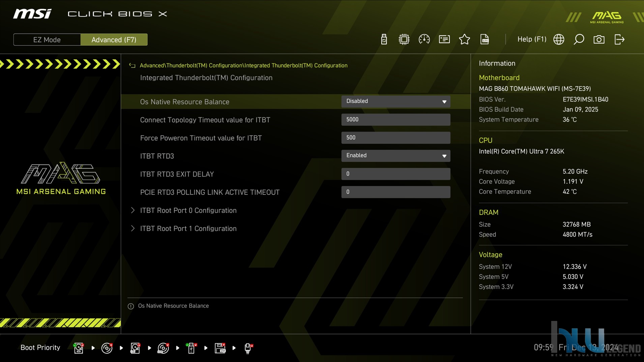The width and height of the screenshot is (644, 362).
Task: Open language selection globe icon
Action: click(559, 39)
